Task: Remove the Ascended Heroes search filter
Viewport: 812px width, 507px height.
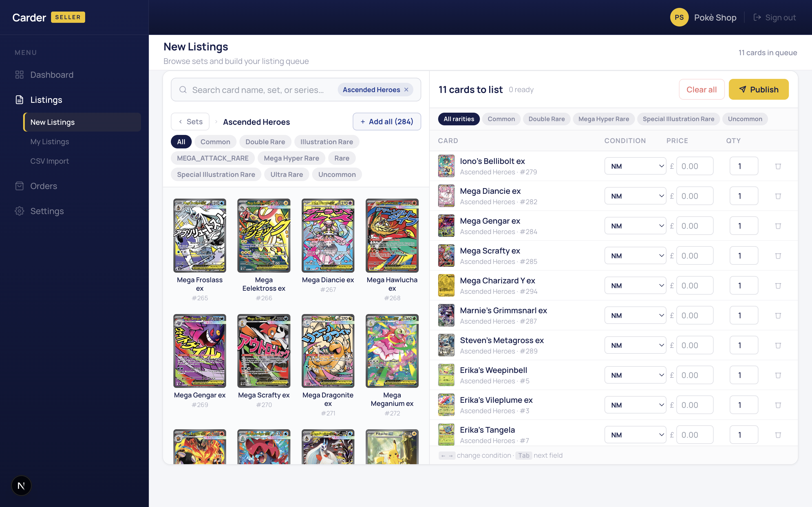Action: (x=406, y=90)
